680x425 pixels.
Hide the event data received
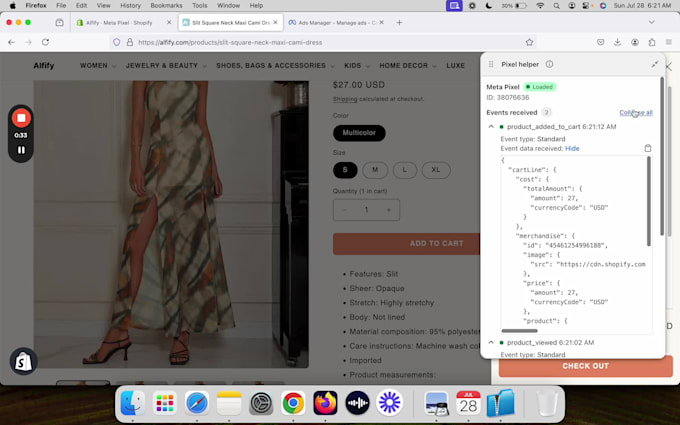pos(572,148)
